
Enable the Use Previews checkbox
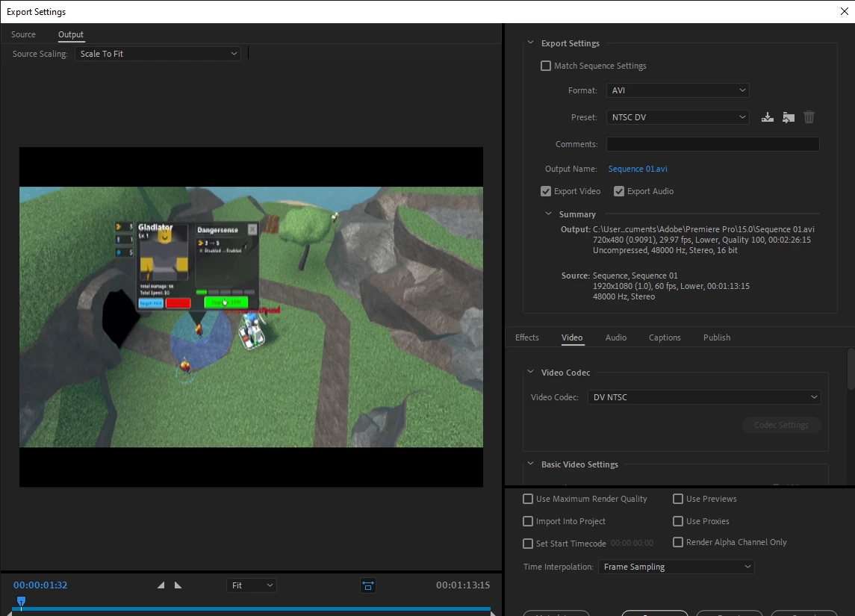pyautogui.click(x=678, y=499)
